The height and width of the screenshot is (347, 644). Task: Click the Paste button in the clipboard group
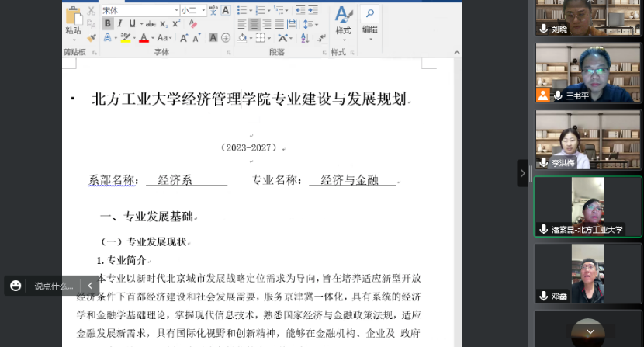click(73, 21)
